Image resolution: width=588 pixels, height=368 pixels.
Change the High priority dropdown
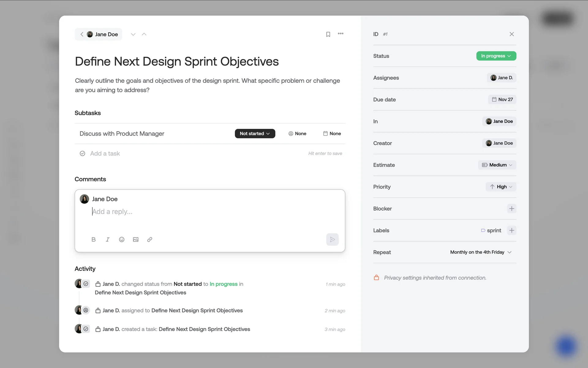point(501,187)
